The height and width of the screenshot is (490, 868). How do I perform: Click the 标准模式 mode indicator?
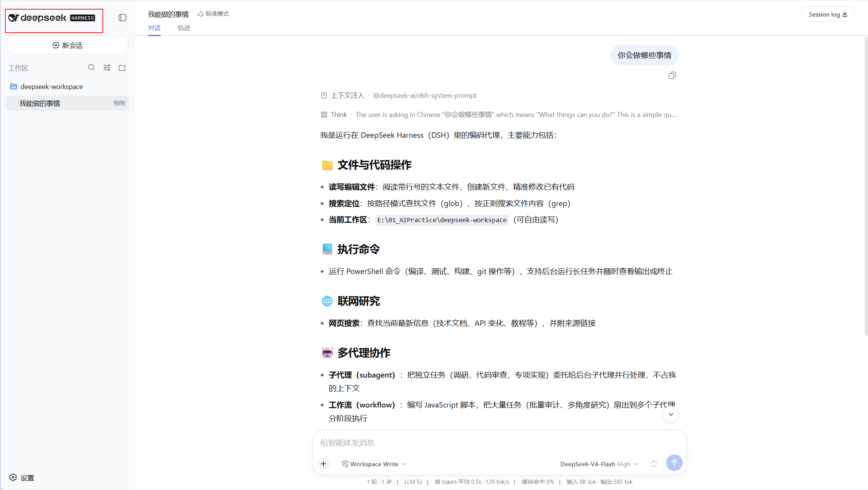click(213, 14)
